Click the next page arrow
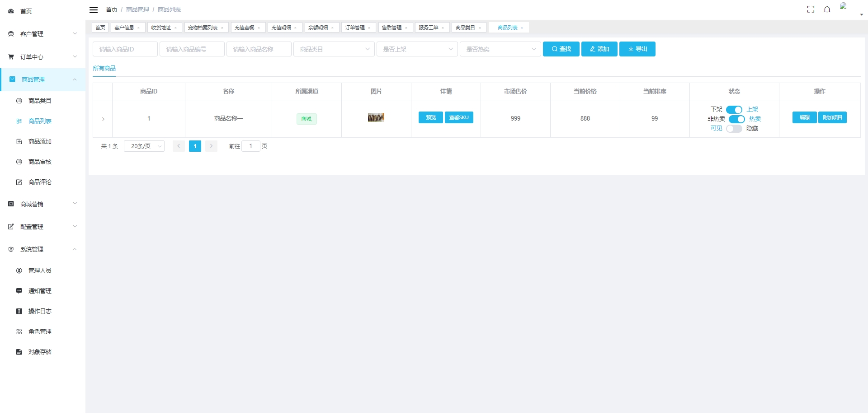 (211, 146)
